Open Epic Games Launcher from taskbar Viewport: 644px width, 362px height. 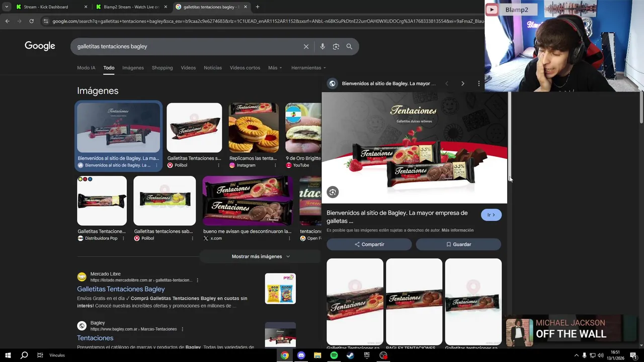[367, 355]
